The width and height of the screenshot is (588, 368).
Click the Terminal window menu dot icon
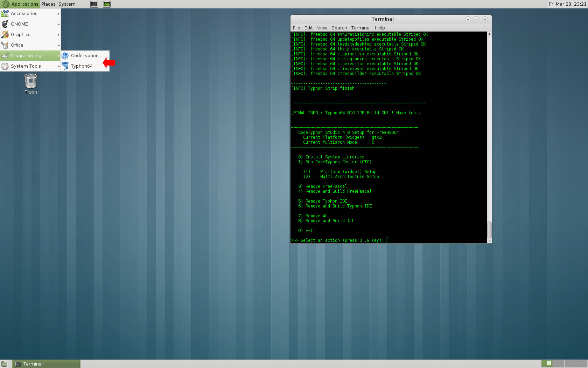click(296, 20)
